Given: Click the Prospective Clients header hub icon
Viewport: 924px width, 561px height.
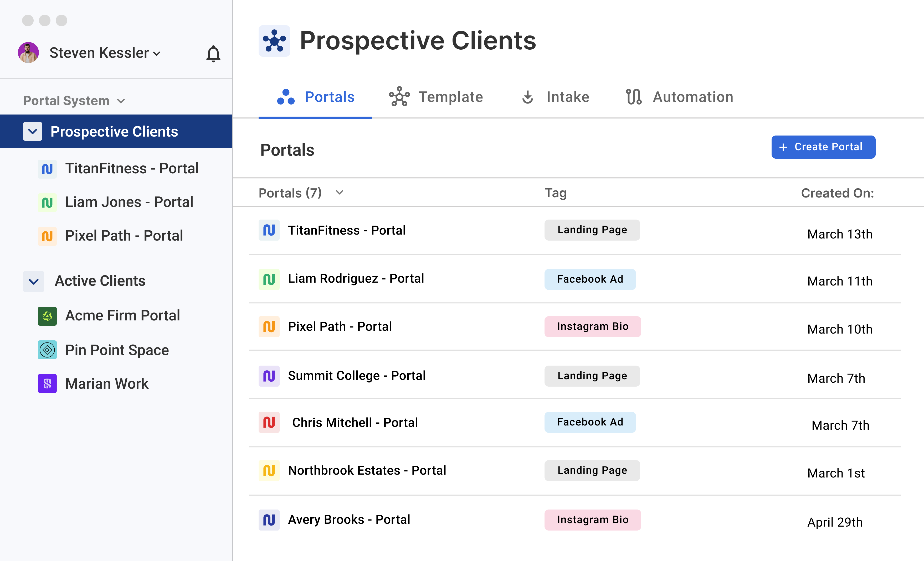Looking at the screenshot, I should (x=274, y=41).
